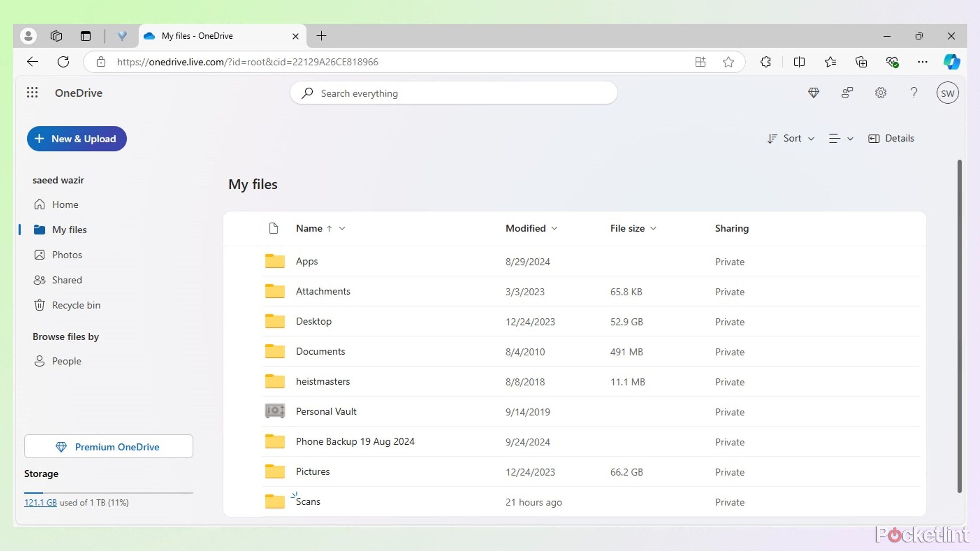Viewport: 980px width, 551px height.
Task: Click the Help question mark icon
Action: click(x=913, y=93)
